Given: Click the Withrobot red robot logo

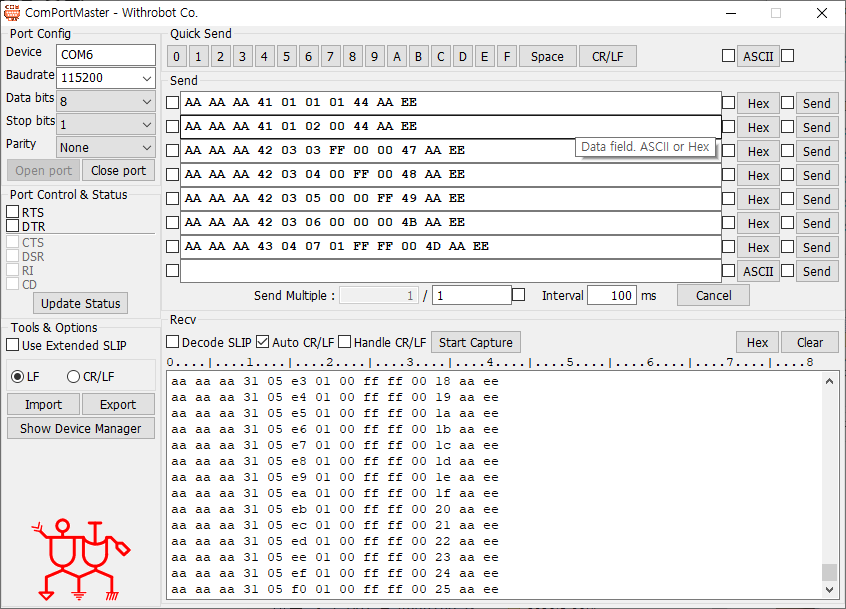Looking at the screenshot, I should [x=81, y=560].
